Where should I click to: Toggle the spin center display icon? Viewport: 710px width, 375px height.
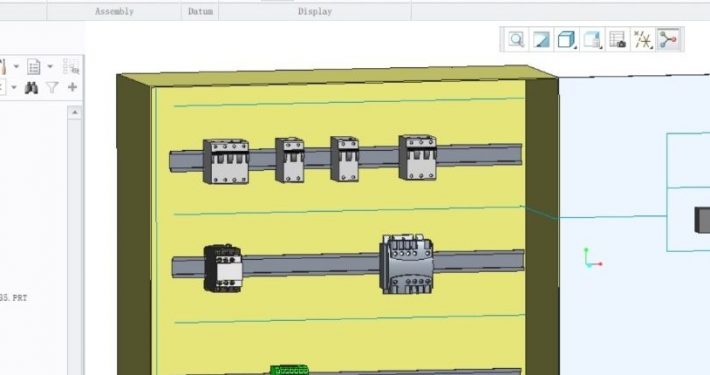coord(668,40)
